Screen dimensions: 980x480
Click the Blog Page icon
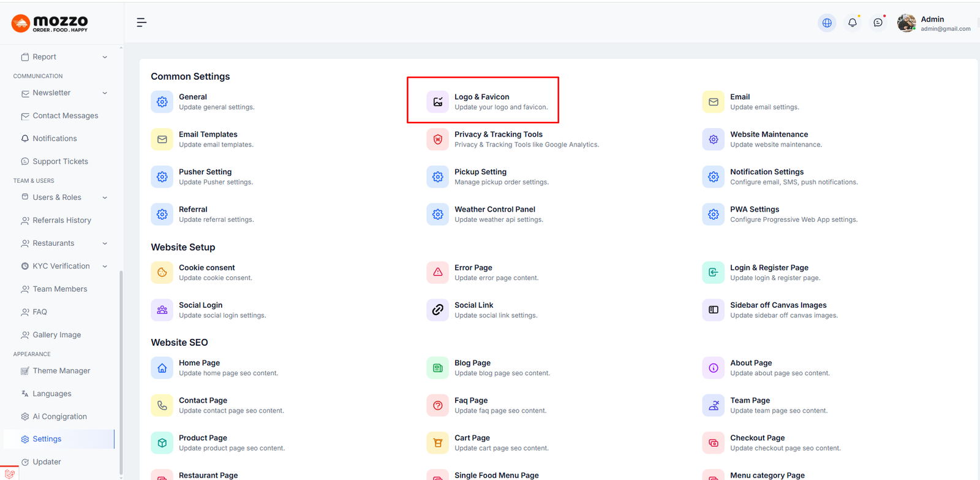pyautogui.click(x=438, y=368)
